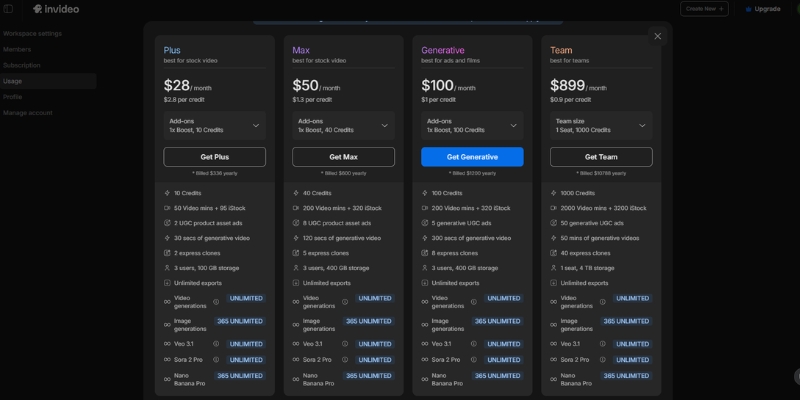Click 365 UNLIMITED badge for Plus Nano Banana Pro
This screenshot has width=800, height=400.
(240, 376)
